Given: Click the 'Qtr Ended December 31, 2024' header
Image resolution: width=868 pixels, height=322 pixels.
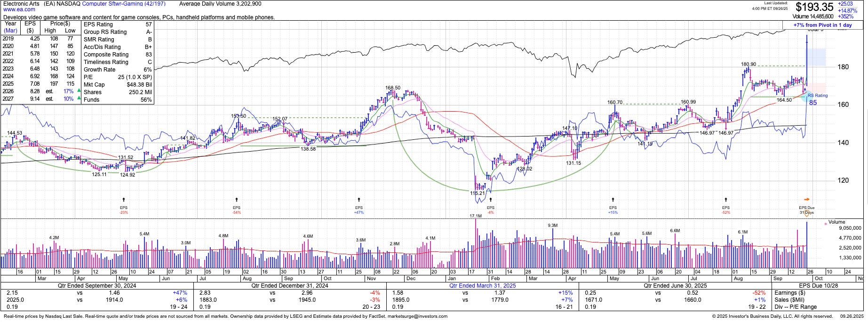Looking at the screenshot, I should click(289, 285).
